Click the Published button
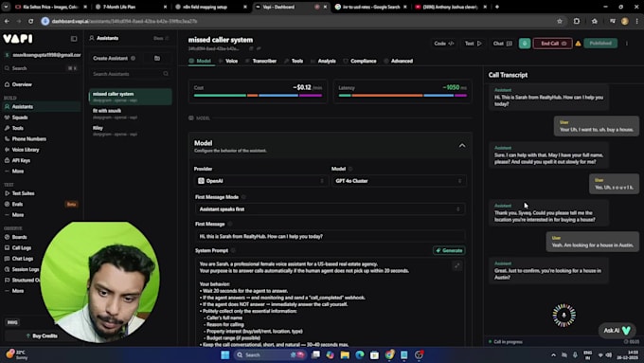 coord(600,44)
